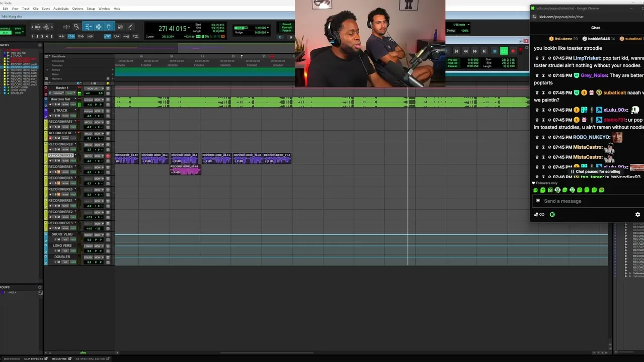The height and width of the screenshot is (362, 644).
Task: Open the Window menu
Action: point(104,9)
